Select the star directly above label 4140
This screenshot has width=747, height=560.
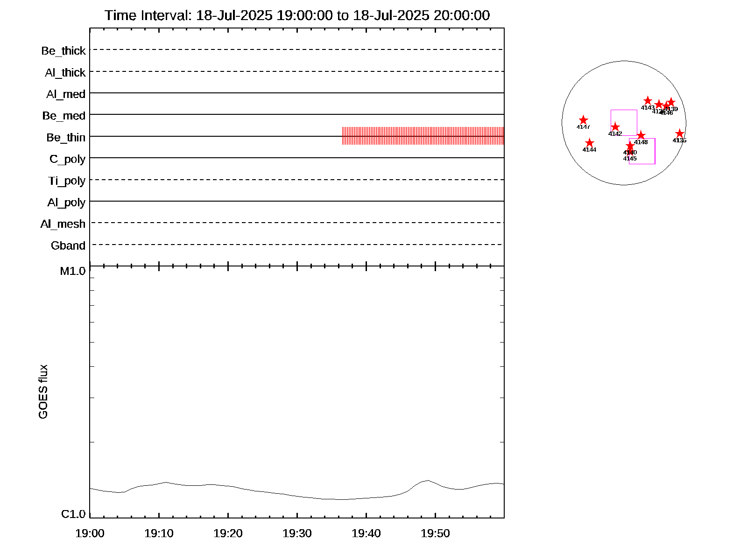[x=630, y=146]
